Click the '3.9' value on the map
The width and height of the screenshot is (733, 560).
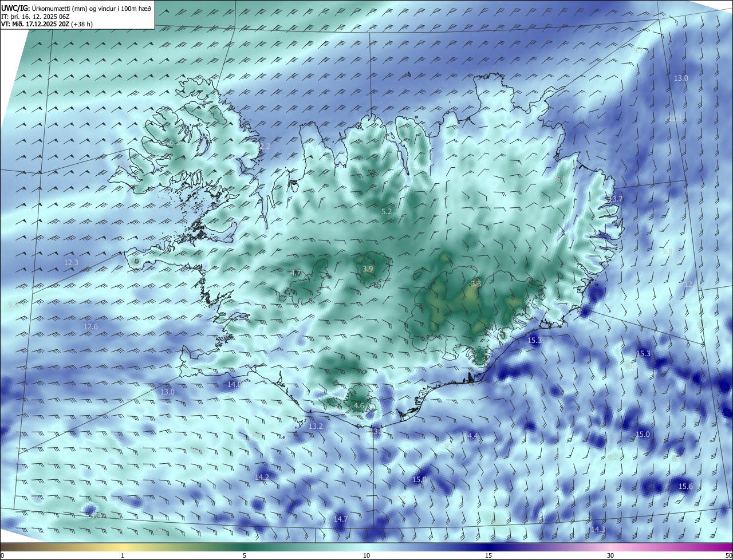pos(368,269)
